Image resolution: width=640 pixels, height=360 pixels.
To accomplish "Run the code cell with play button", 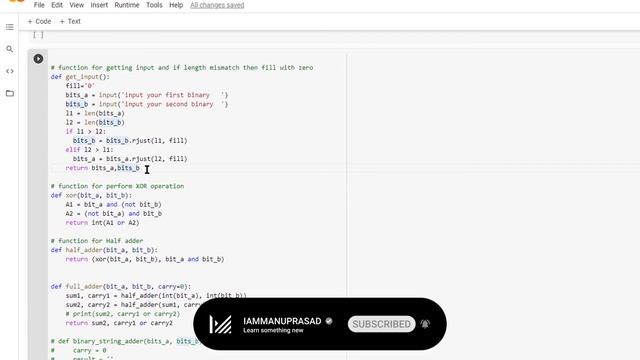I will click(x=38, y=59).
